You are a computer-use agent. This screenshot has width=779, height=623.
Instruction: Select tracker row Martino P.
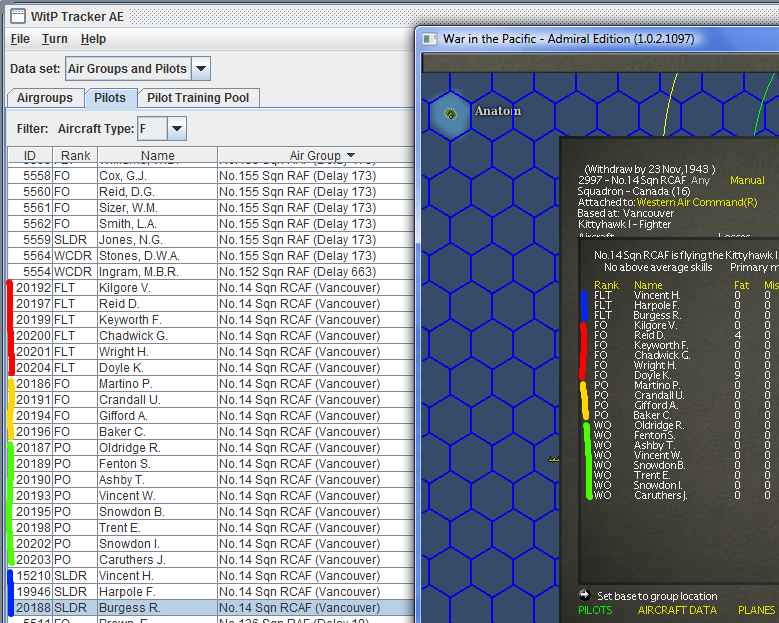coord(211,384)
